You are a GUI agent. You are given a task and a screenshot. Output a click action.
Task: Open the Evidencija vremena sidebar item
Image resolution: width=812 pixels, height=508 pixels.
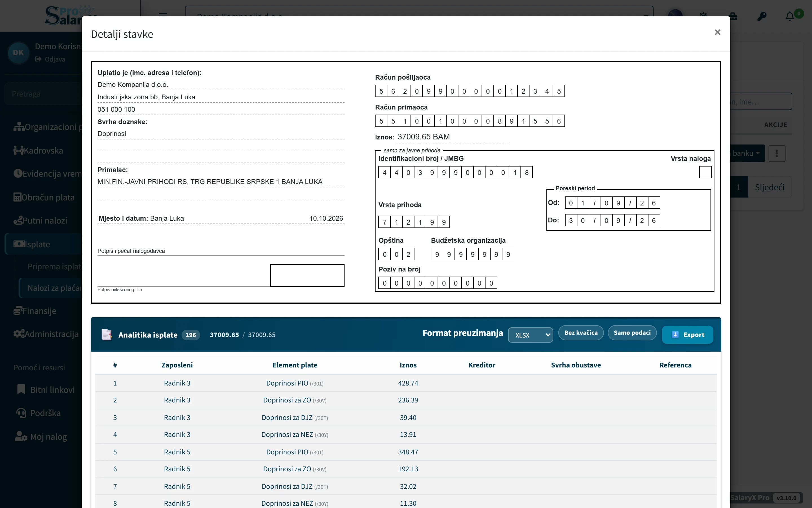[x=47, y=174]
